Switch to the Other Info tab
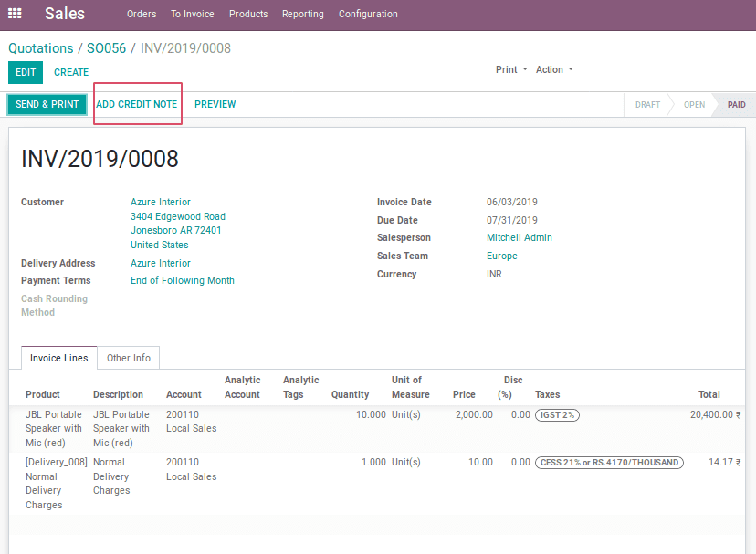756x554 pixels. pos(129,358)
